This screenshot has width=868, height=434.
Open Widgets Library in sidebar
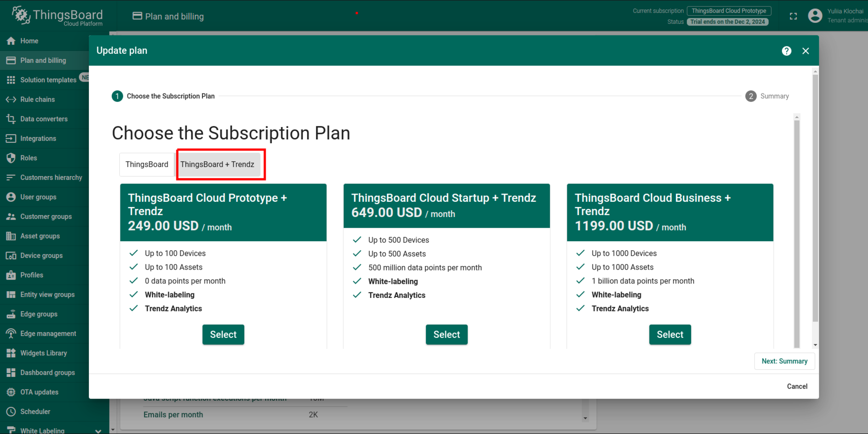tap(44, 353)
